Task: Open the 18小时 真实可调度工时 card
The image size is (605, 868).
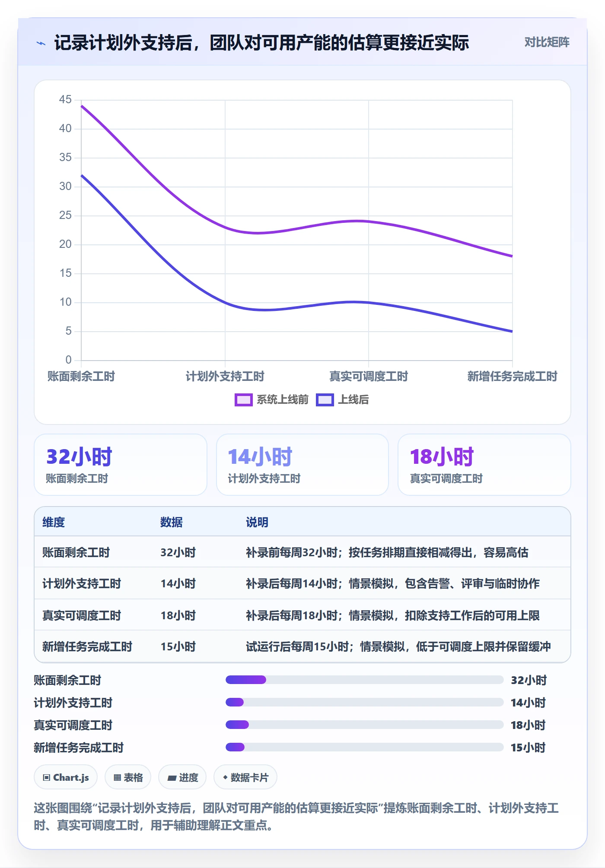Action: (484, 465)
